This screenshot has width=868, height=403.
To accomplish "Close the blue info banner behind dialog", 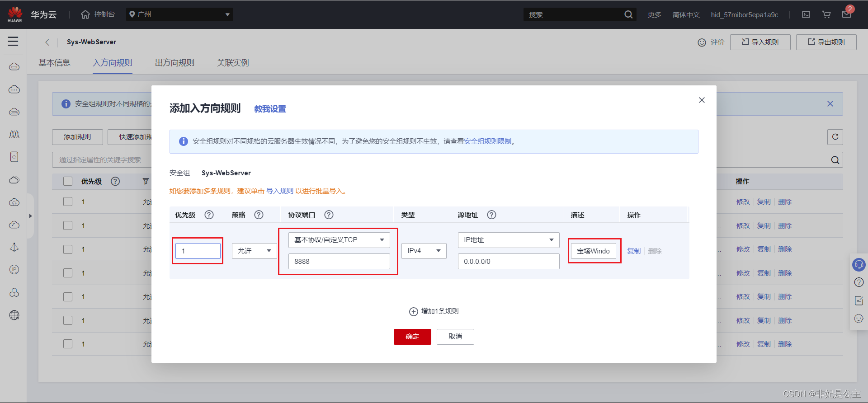I will (x=830, y=103).
